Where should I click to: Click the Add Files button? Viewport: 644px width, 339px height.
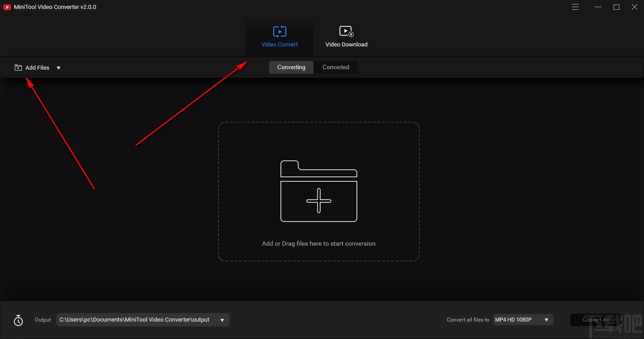[x=32, y=68]
